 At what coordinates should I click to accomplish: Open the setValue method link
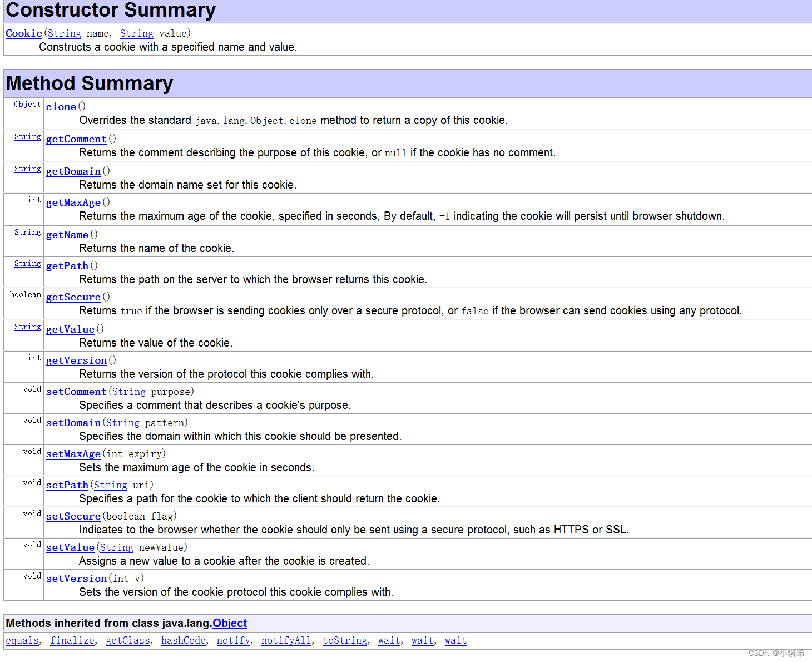pos(70,547)
